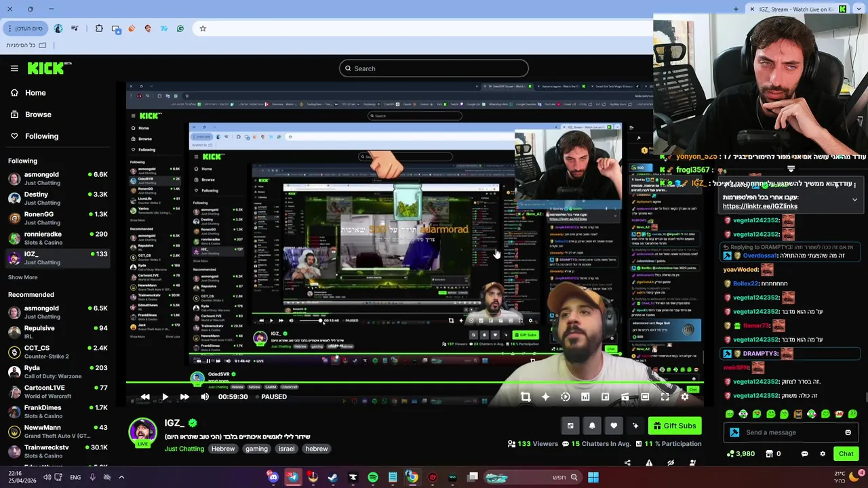The width and height of the screenshot is (868, 488).
Task: Open FrankDimes recommended channel
Action: coord(58,411)
